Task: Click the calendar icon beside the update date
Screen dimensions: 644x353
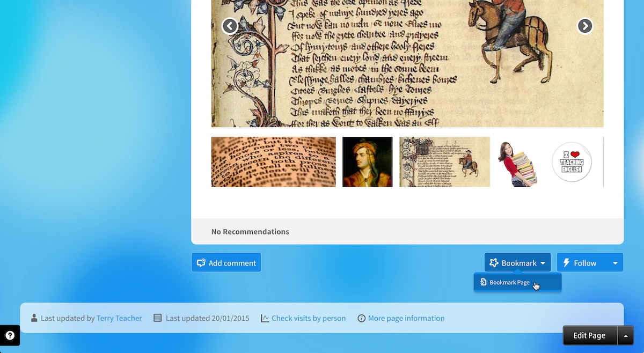Action: pos(157,318)
